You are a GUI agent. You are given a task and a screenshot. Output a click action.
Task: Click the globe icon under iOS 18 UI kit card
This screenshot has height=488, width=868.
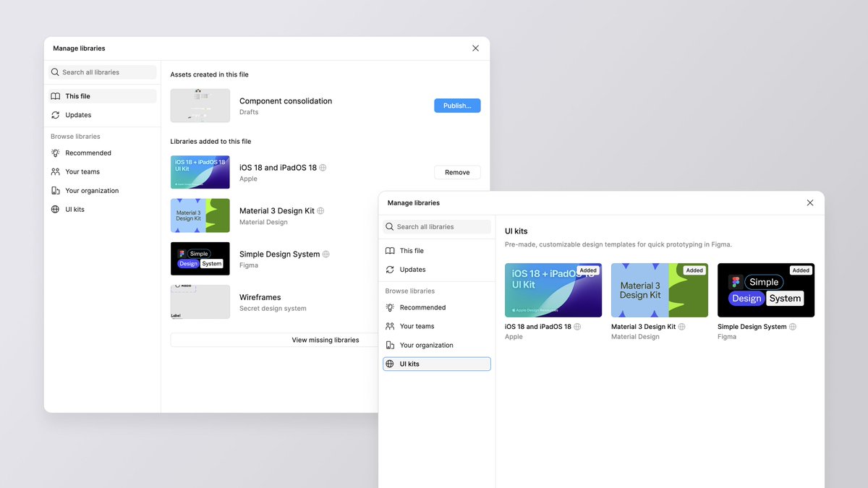(x=577, y=327)
